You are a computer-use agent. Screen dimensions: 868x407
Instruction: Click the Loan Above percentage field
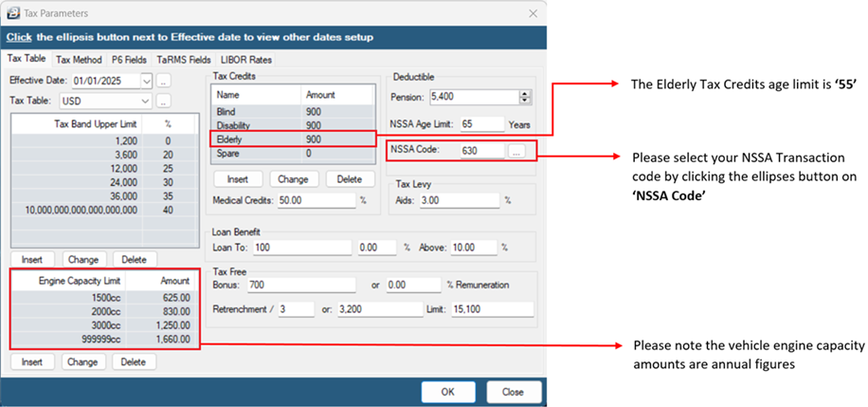[x=474, y=248]
